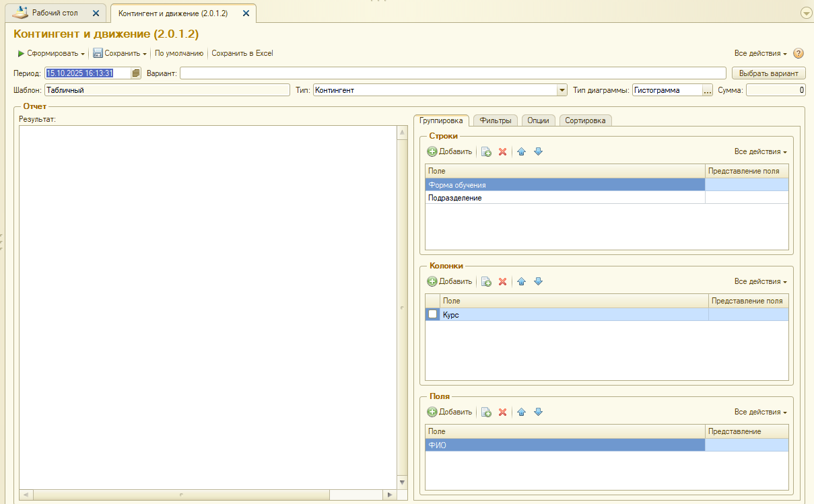Move the field down in the Колонки section
Image resolution: width=814 pixels, height=504 pixels.
click(x=538, y=282)
